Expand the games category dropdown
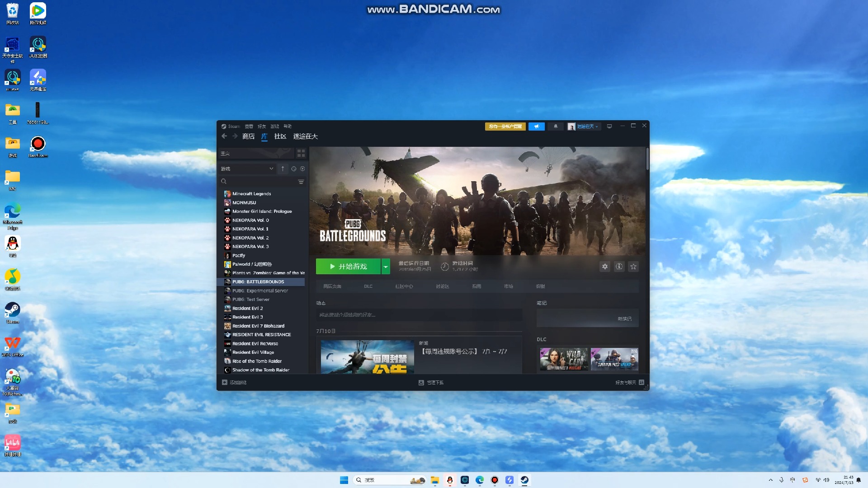Image resolution: width=868 pixels, height=488 pixels. pos(247,169)
